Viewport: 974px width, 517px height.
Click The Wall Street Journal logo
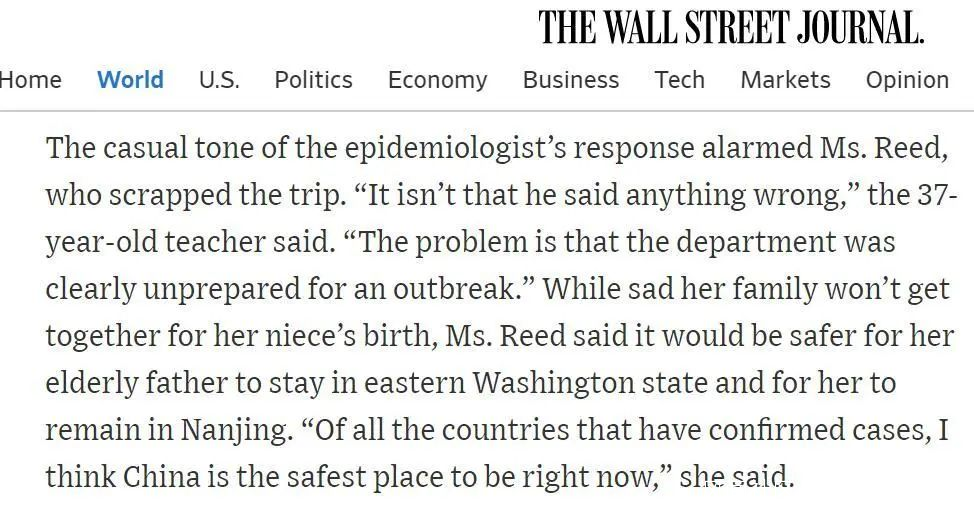731,27
